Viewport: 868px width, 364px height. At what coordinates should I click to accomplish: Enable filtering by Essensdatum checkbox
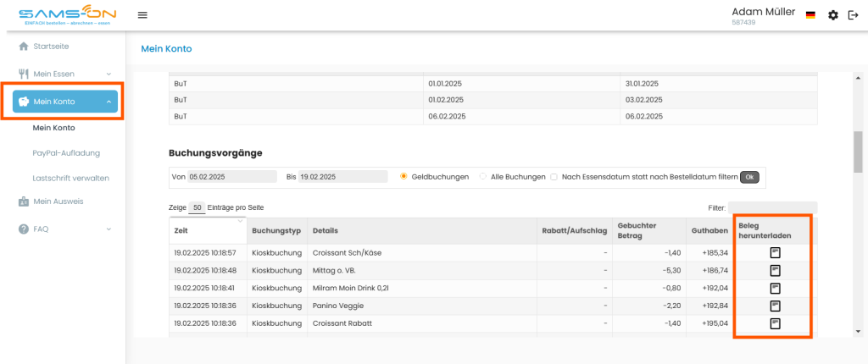pyautogui.click(x=554, y=177)
